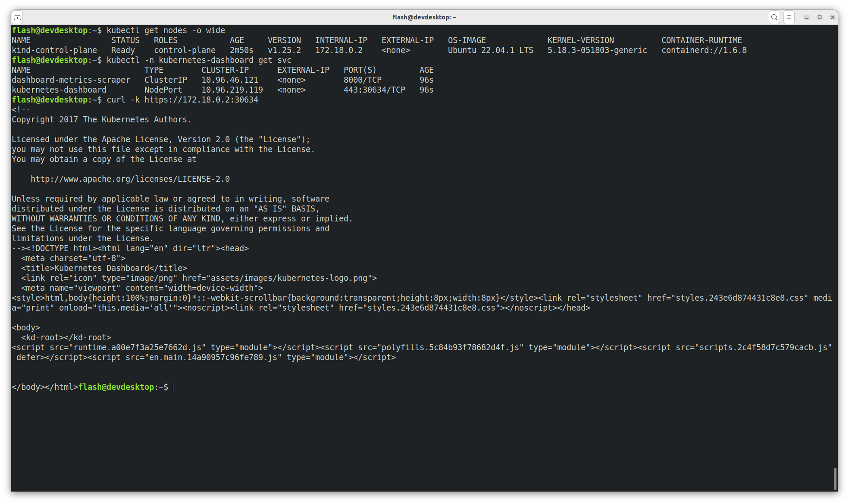This screenshot has width=849, height=504.
Task: Click the CLUSTER-IP column header
Action: point(225,70)
